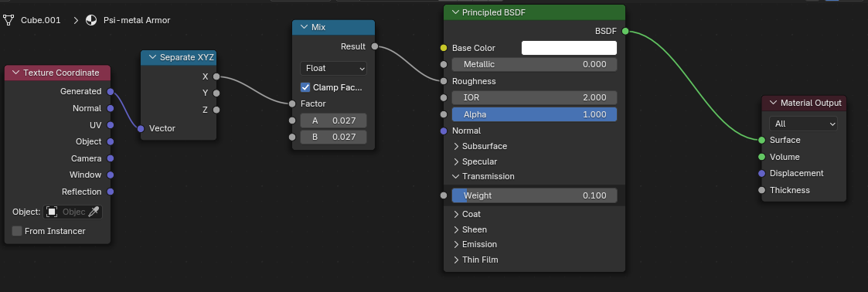Click the Vector input socket of Separate XYZ

(x=141, y=128)
